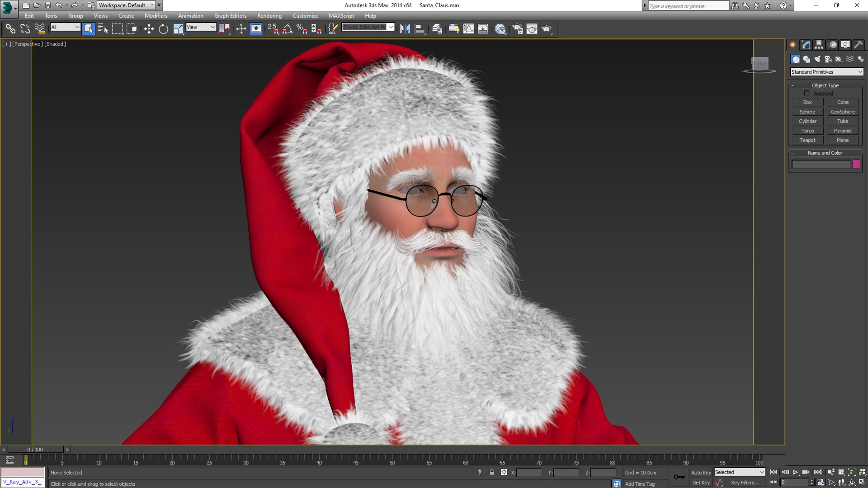
Task: Select the Select and Link tool
Action: point(10,29)
